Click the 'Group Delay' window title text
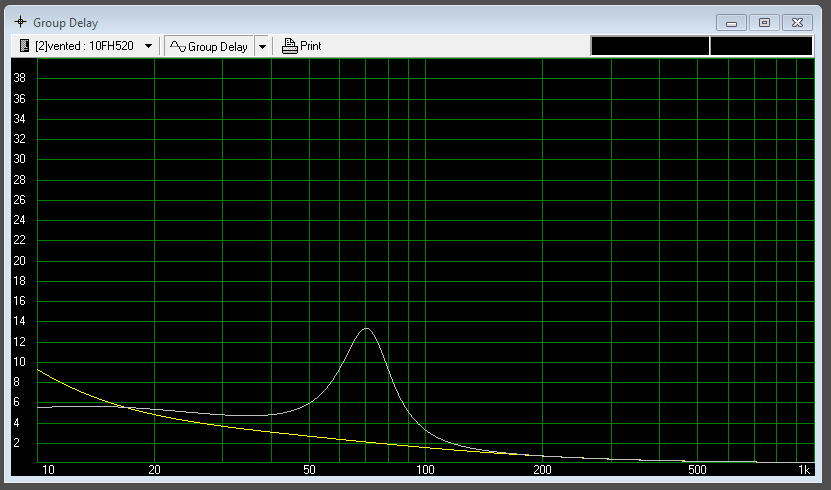The width and height of the screenshot is (831, 490). [65, 23]
